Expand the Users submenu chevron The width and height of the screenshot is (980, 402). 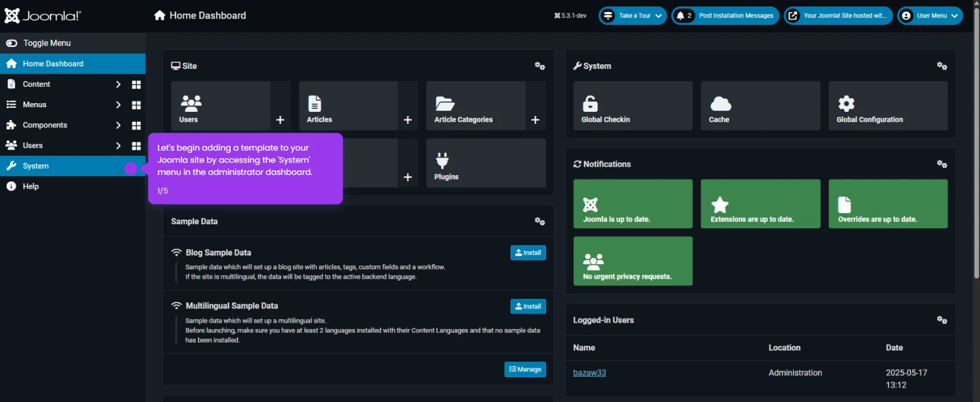point(118,145)
